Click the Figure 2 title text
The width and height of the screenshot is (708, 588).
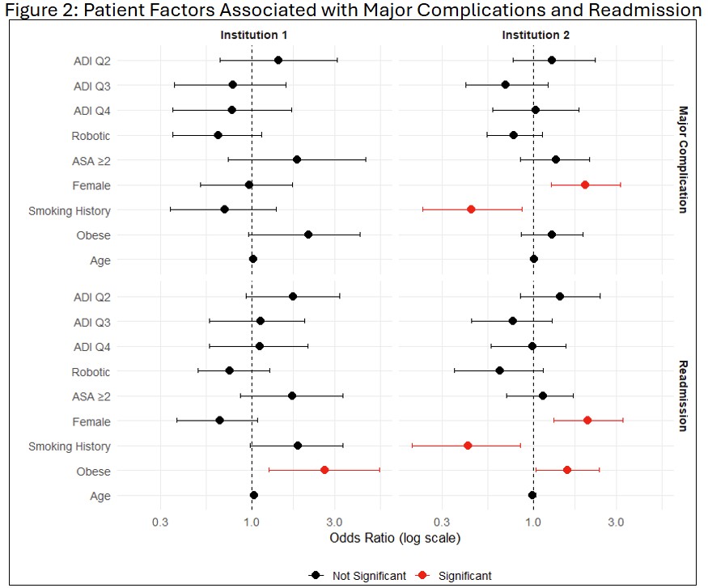coord(353,10)
